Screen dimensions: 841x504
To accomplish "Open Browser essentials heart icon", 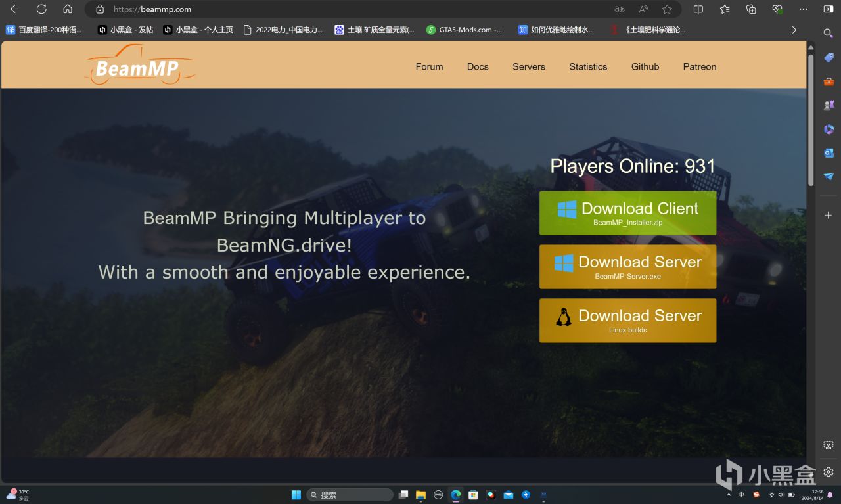I will click(x=777, y=9).
